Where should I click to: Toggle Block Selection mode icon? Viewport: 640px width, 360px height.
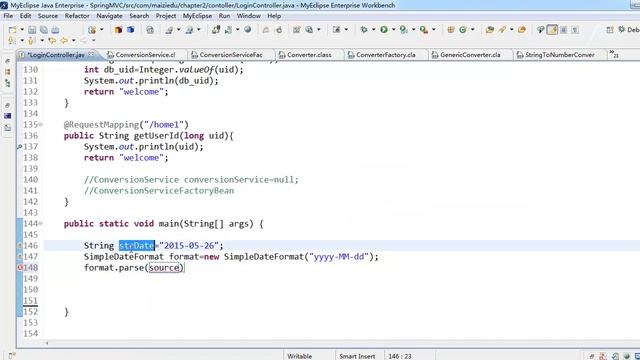563,29
